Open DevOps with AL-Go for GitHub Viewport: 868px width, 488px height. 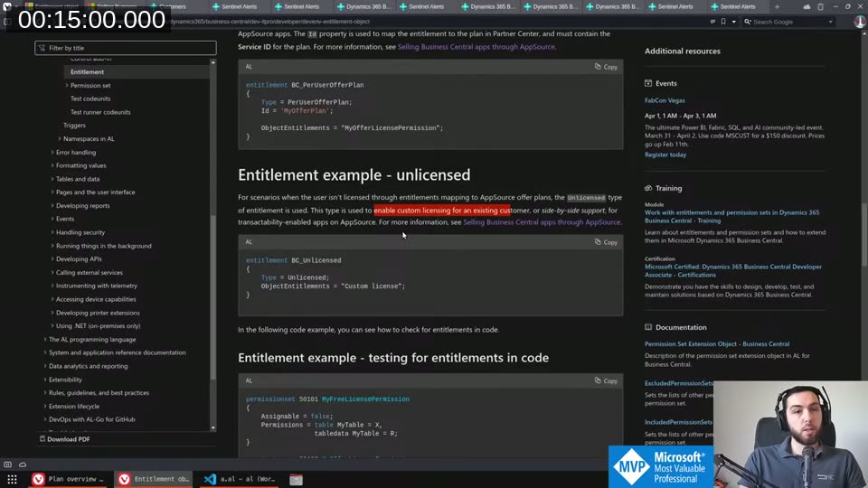pos(92,419)
